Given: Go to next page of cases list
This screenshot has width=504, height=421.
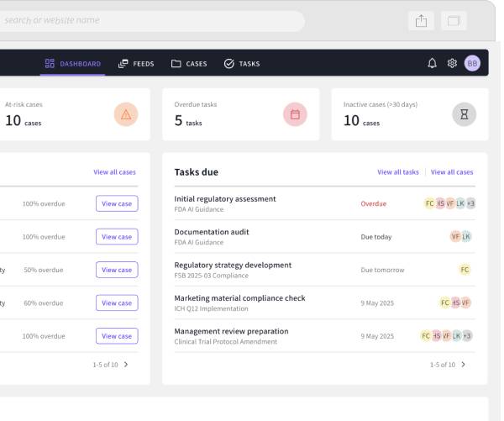Looking at the screenshot, I should (126, 365).
